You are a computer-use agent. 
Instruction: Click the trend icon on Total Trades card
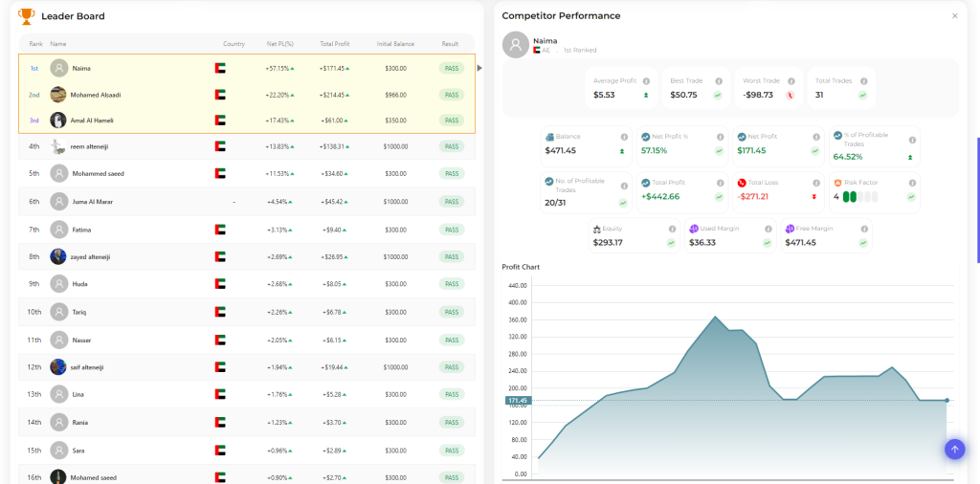point(862,95)
